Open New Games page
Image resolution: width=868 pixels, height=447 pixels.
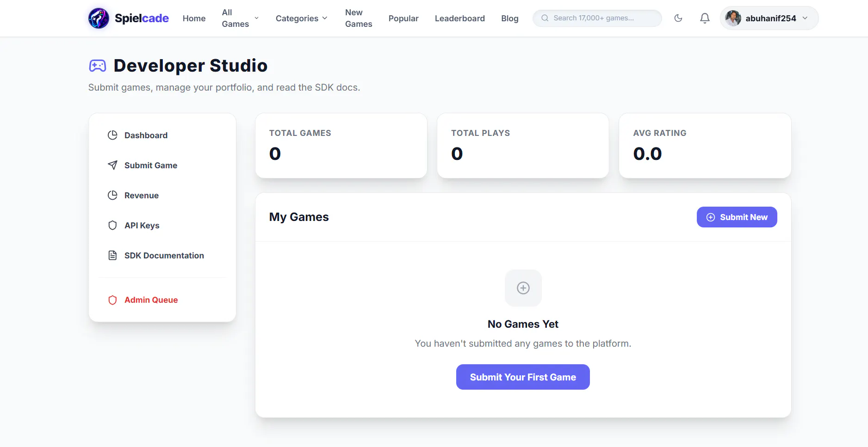pos(359,18)
